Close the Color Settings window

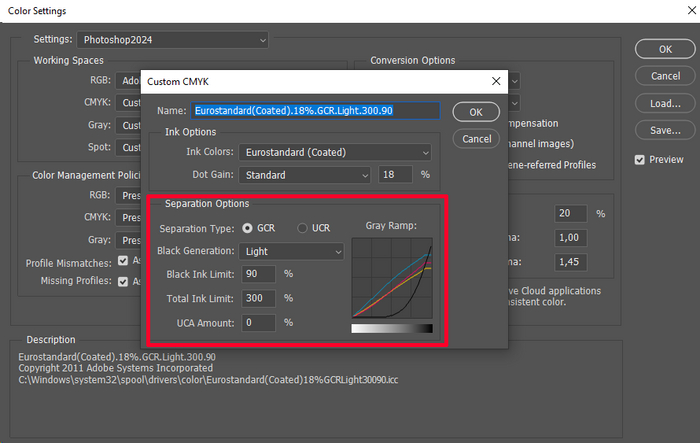pos(692,10)
